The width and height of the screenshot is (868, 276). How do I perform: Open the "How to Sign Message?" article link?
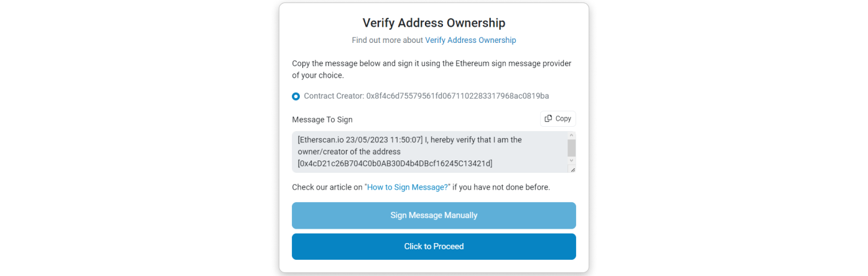408,187
